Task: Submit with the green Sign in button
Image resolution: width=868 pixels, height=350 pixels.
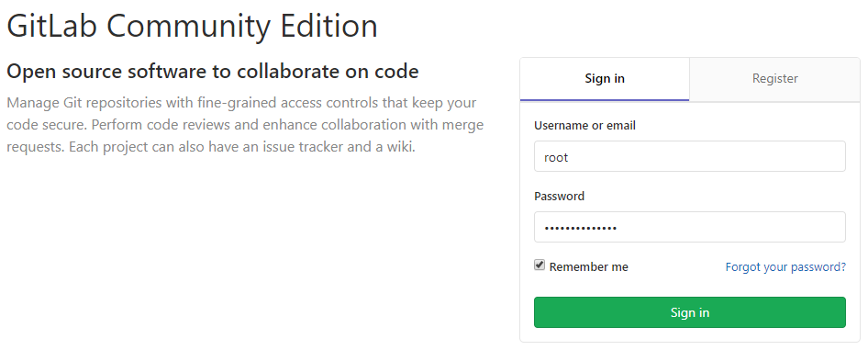Action: (x=690, y=312)
